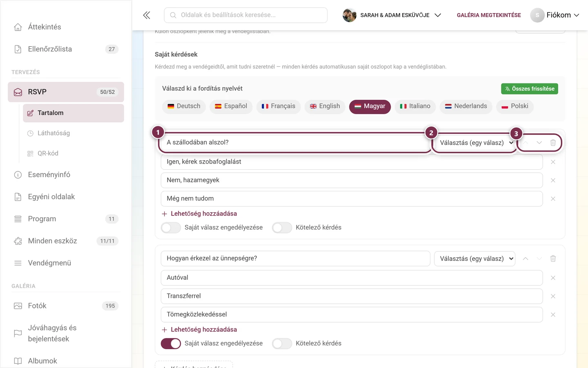
Task: Choose Polski as translation language
Action: point(515,106)
